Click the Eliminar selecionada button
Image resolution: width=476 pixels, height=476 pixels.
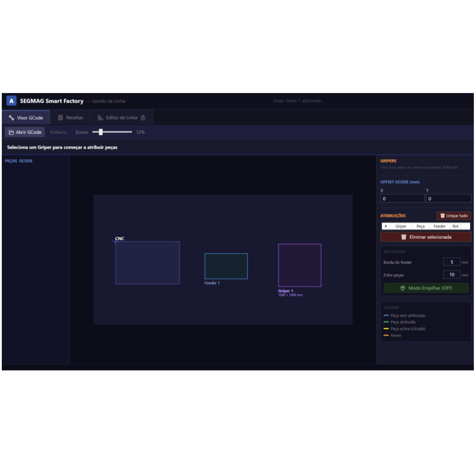426,237
